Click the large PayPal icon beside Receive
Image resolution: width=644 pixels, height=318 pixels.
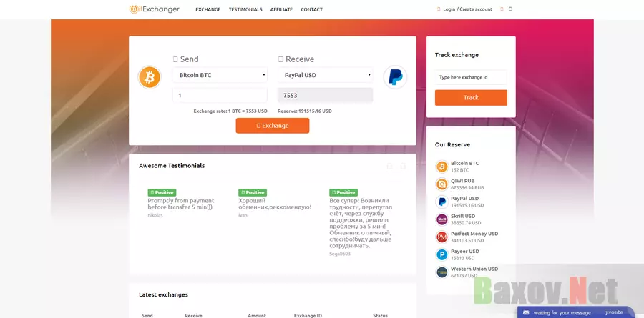(x=395, y=77)
